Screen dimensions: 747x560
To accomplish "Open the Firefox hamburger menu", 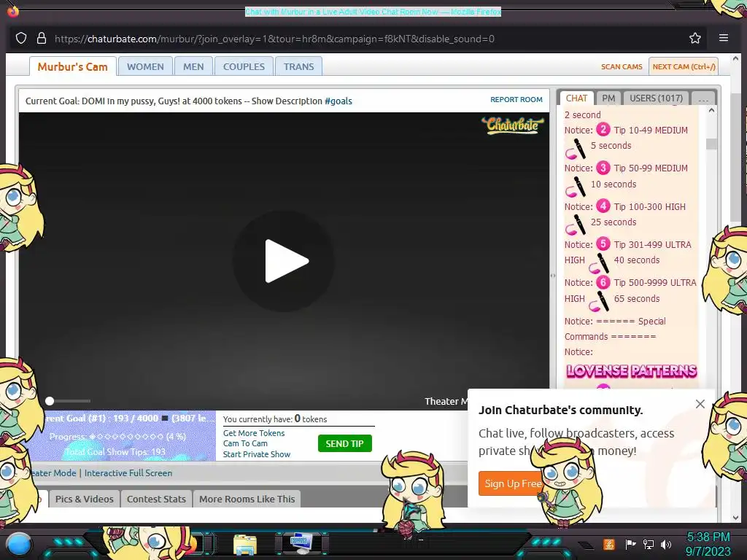I will click(723, 38).
